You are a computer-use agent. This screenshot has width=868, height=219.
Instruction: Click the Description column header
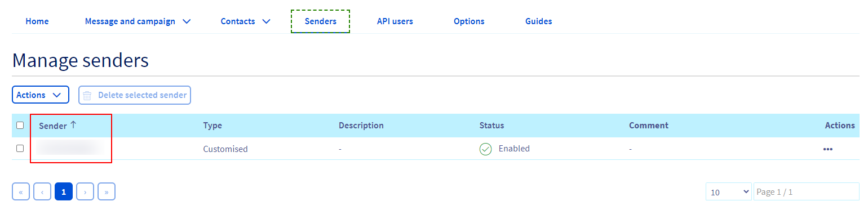point(361,126)
